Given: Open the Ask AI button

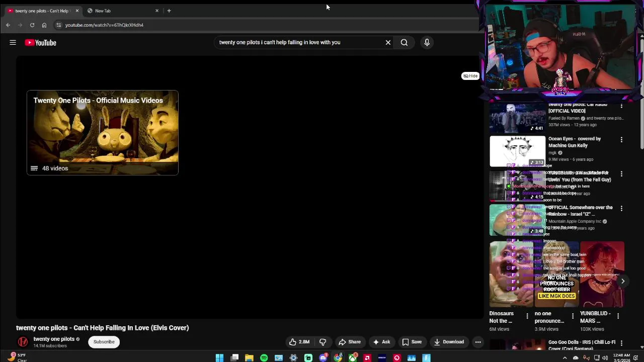Looking at the screenshot, I should pos(381,342).
